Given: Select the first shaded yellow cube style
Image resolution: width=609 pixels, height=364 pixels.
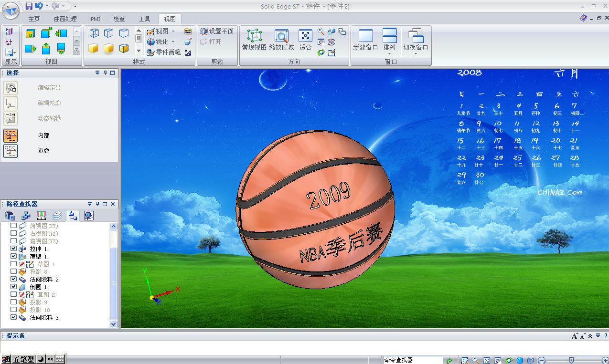Looking at the screenshot, I should tap(94, 49).
